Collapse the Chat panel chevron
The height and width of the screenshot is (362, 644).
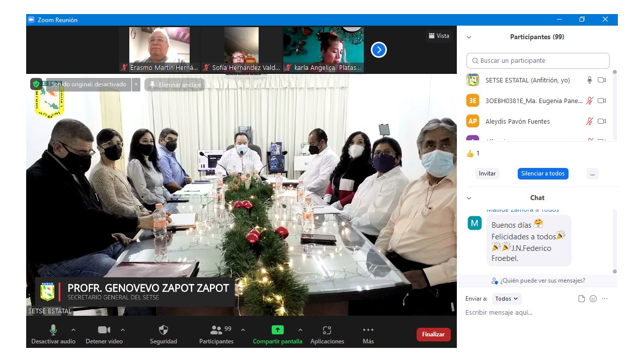tap(469, 198)
